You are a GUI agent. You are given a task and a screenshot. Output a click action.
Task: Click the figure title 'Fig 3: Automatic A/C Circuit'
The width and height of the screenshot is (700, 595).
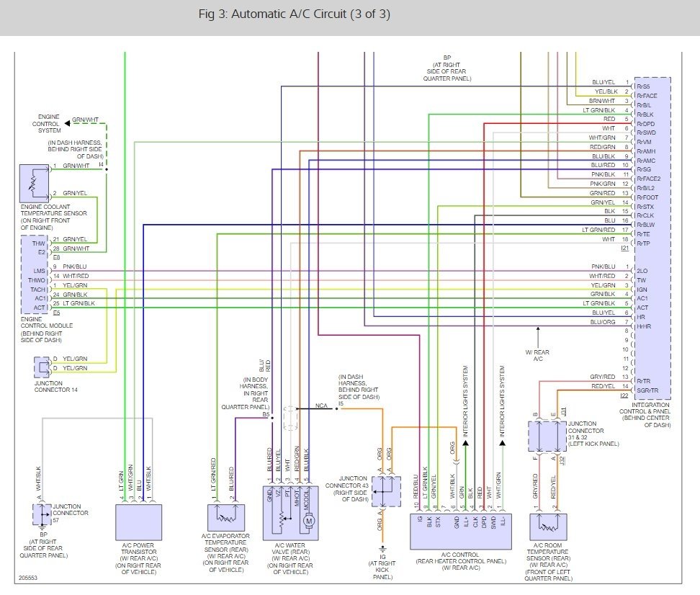(295, 14)
